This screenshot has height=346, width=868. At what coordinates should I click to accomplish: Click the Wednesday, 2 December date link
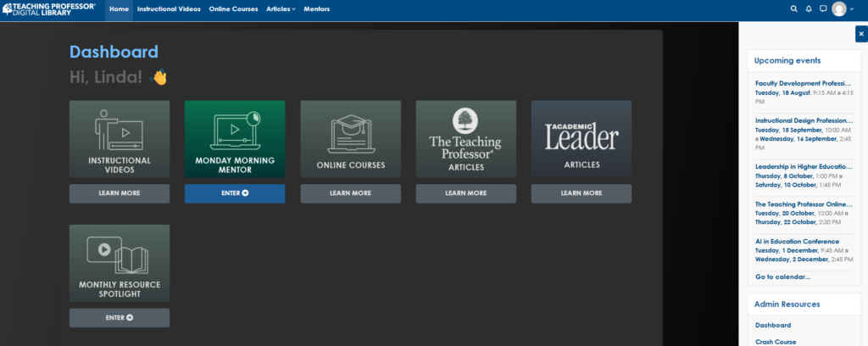tap(792, 259)
